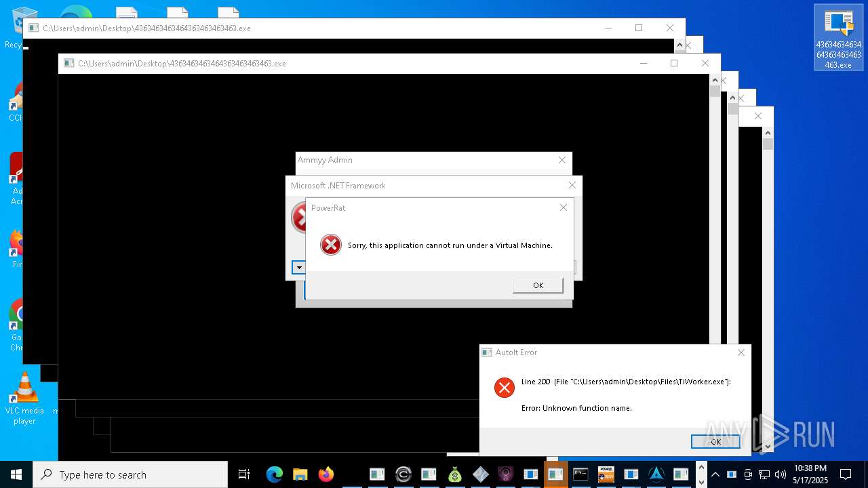Switch to the gray diamond taskbar app
The width and height of the screenshot is (868, 488).
tap(480, 474)
